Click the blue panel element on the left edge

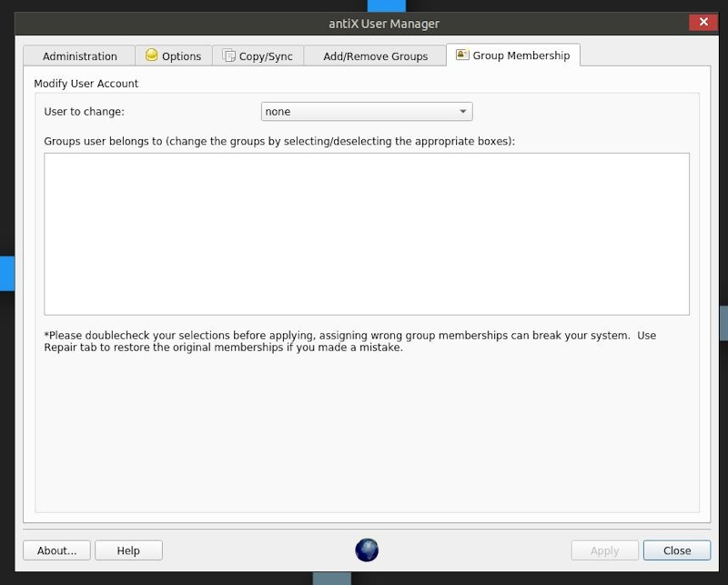[x=6, y=273]
